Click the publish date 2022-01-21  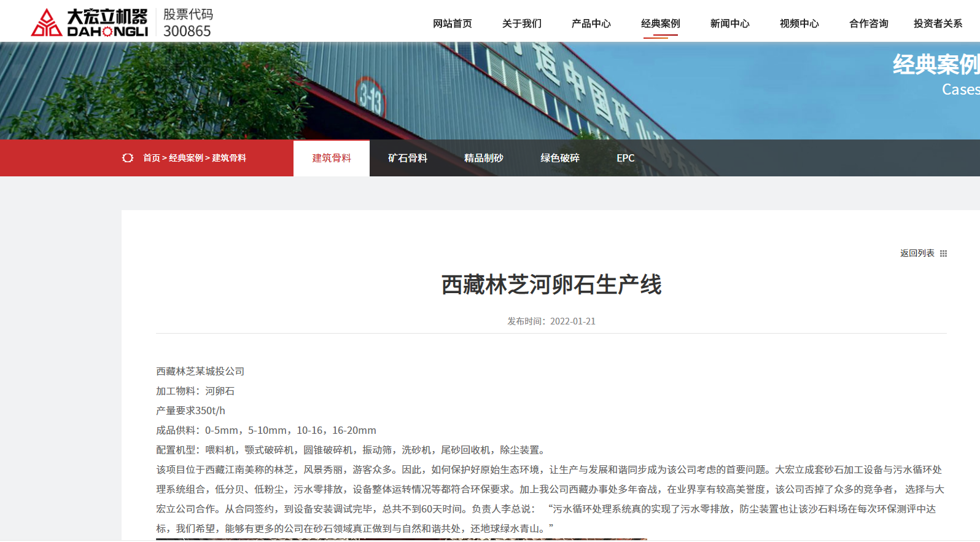click(573, 321)
